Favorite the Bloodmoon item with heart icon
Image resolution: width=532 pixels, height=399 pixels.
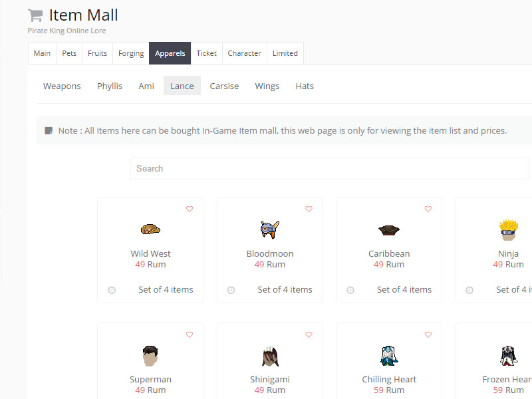309,209
